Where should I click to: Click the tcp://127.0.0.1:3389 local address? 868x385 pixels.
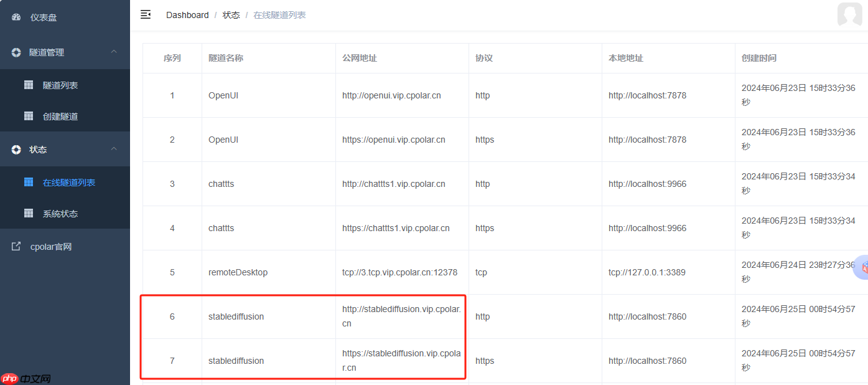click(648, 272)
